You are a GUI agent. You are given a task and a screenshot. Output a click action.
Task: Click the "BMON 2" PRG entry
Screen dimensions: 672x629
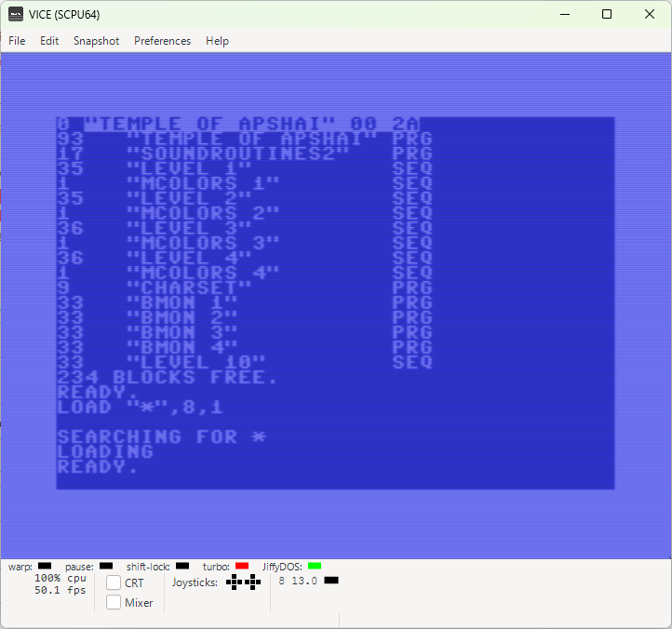point(245,318)
